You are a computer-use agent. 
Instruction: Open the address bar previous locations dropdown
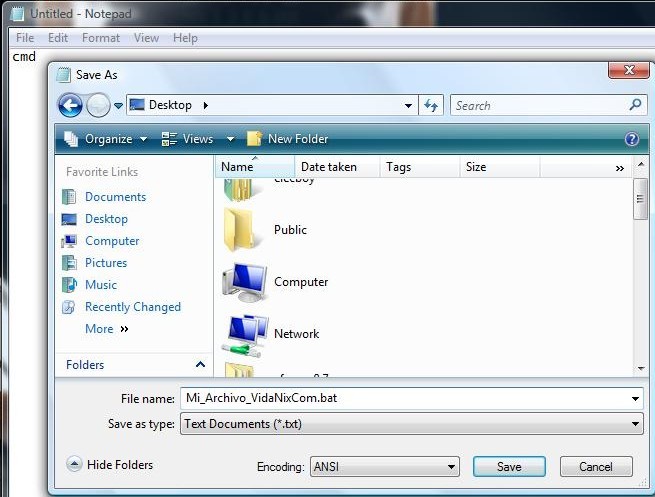(x=408, y=106)
